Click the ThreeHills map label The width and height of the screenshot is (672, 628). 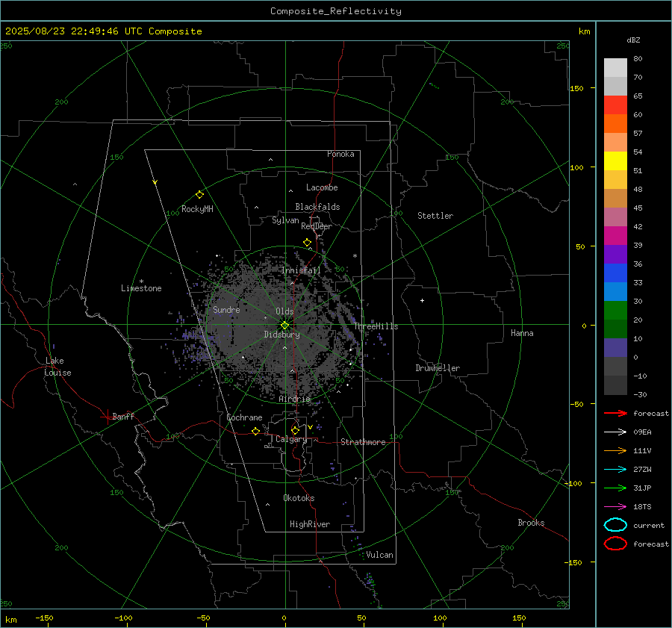coord(376,326)
